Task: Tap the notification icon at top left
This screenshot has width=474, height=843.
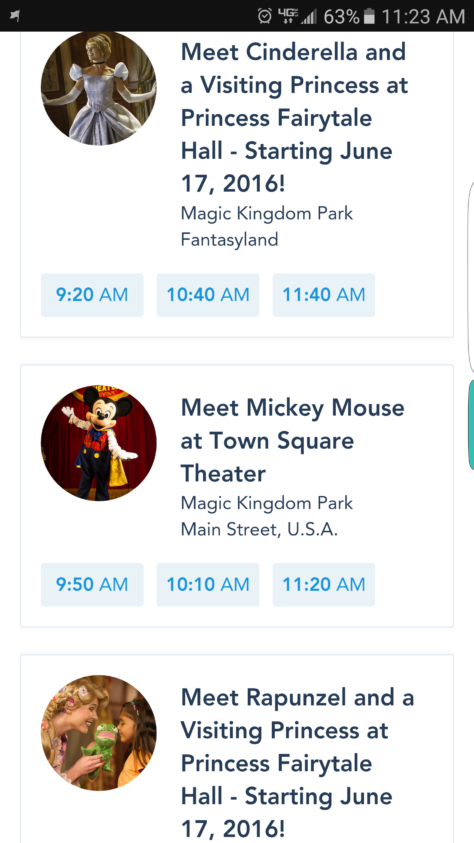Action: click(15, 17)
